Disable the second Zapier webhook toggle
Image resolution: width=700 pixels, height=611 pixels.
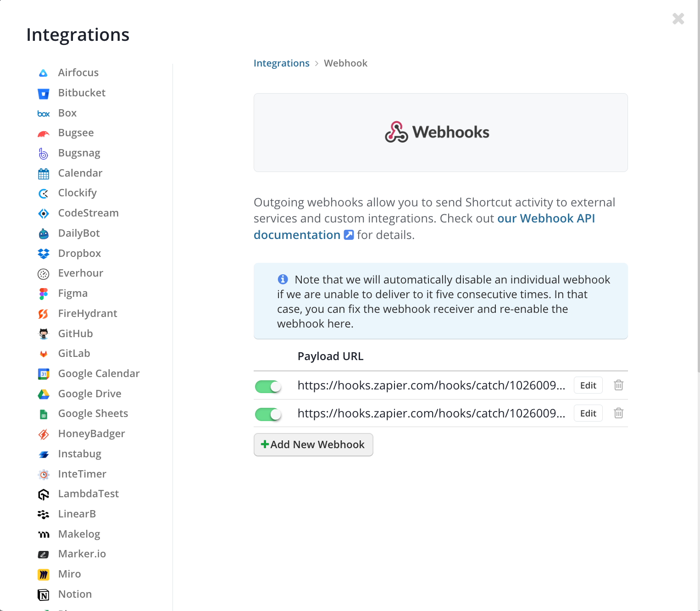(268, 415)
